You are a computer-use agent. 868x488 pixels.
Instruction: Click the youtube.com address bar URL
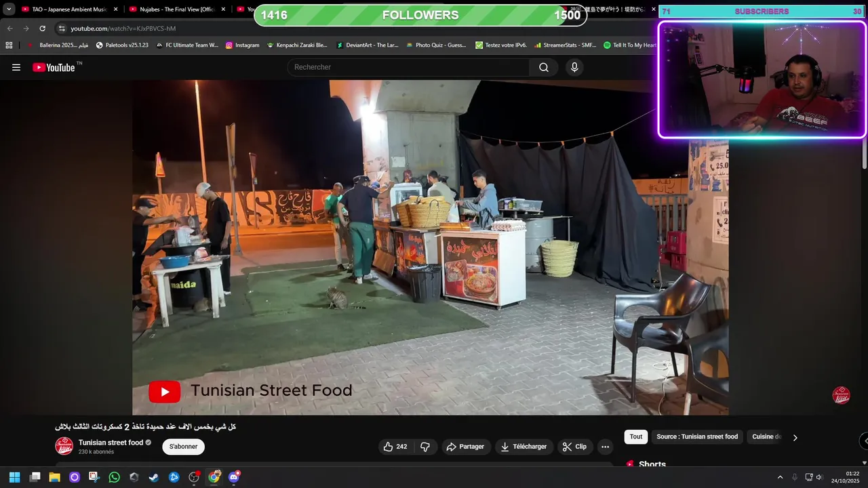coord(123,28)
